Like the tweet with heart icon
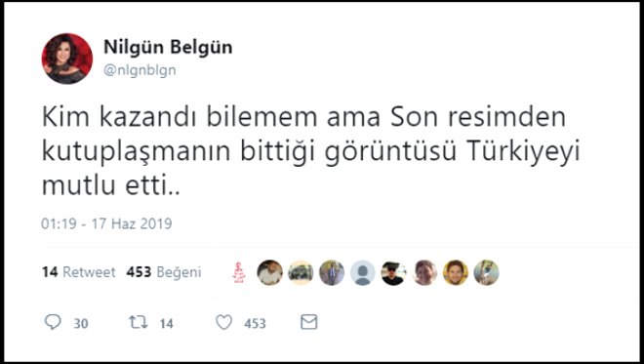Image resolution: width=644 pixels, height=364 pixels. pos(223,322)
